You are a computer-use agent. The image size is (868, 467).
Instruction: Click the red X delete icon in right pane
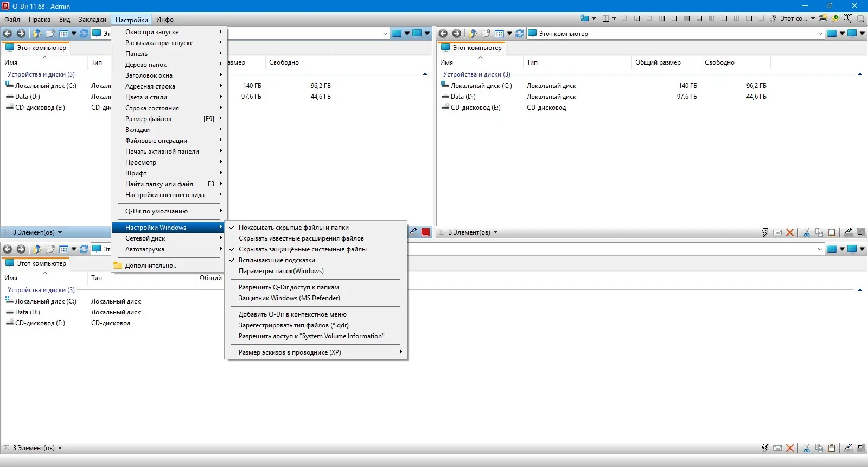[x=790, y=232]
